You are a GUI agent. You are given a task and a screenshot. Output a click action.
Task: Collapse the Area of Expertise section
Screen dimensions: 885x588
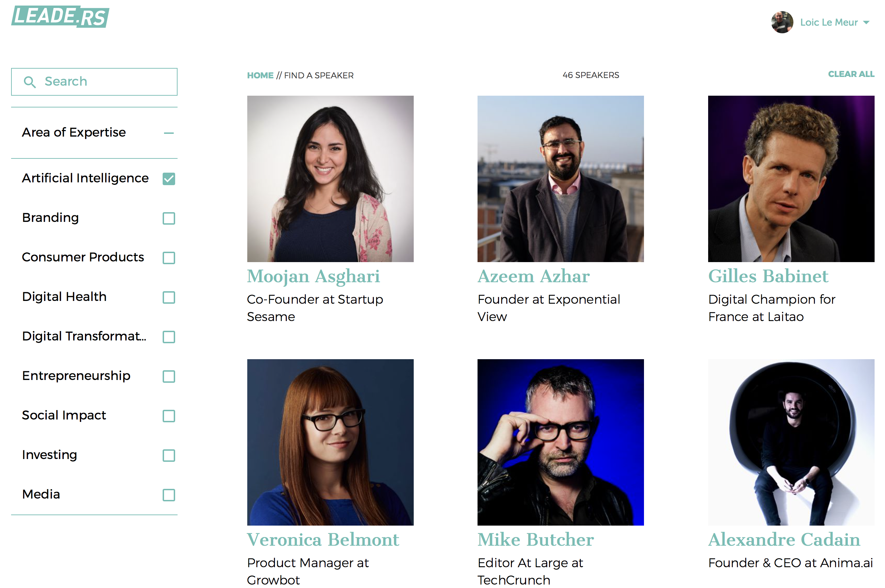(x=169, y=133)
